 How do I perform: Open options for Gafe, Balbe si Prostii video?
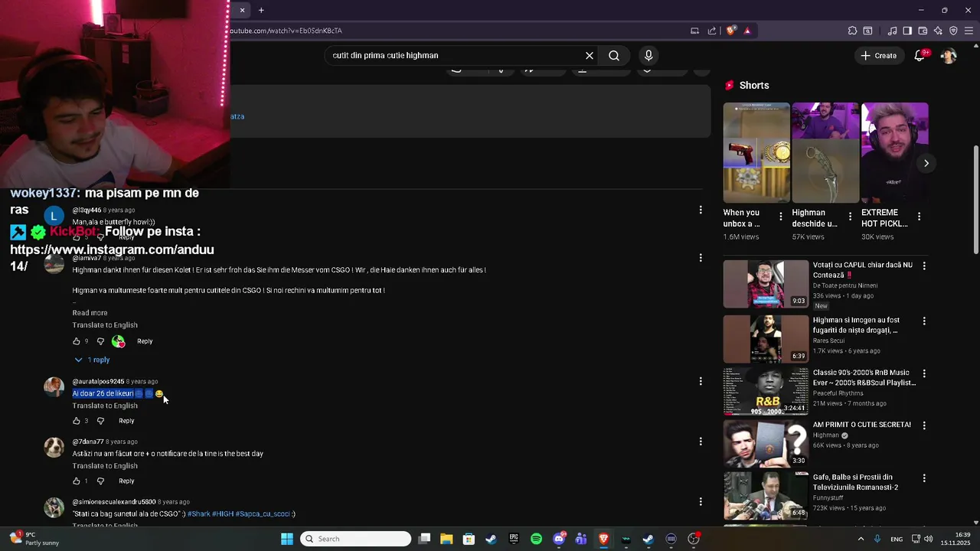click(924, 478)
